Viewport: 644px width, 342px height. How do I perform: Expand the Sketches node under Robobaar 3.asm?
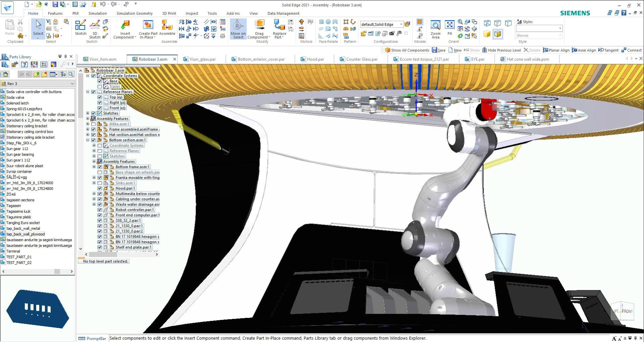[88, 113]
